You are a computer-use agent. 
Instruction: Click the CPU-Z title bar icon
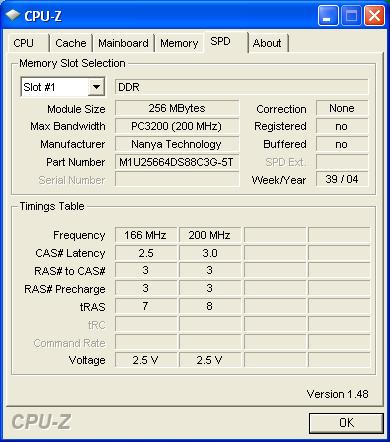pos(13,15)
